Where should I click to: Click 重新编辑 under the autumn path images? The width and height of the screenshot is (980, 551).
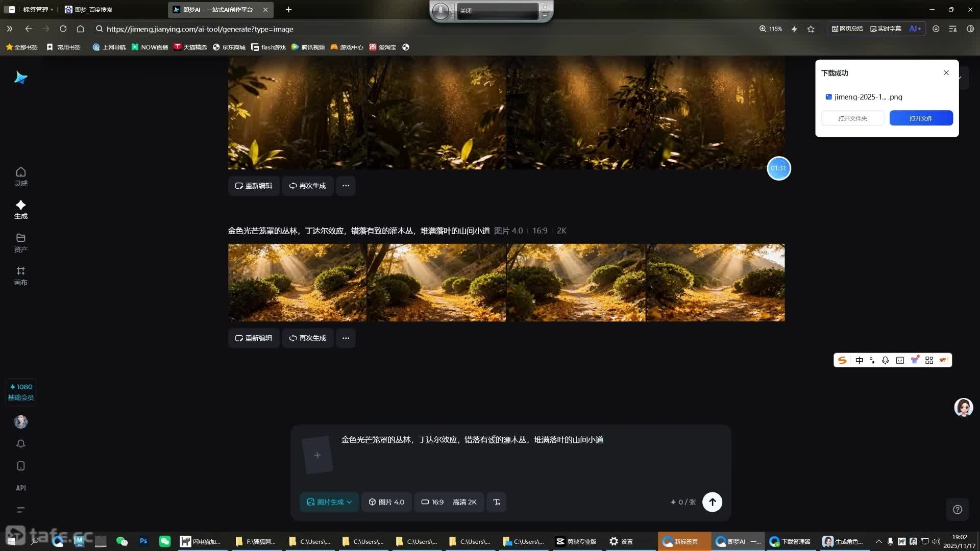pos(254,338)
